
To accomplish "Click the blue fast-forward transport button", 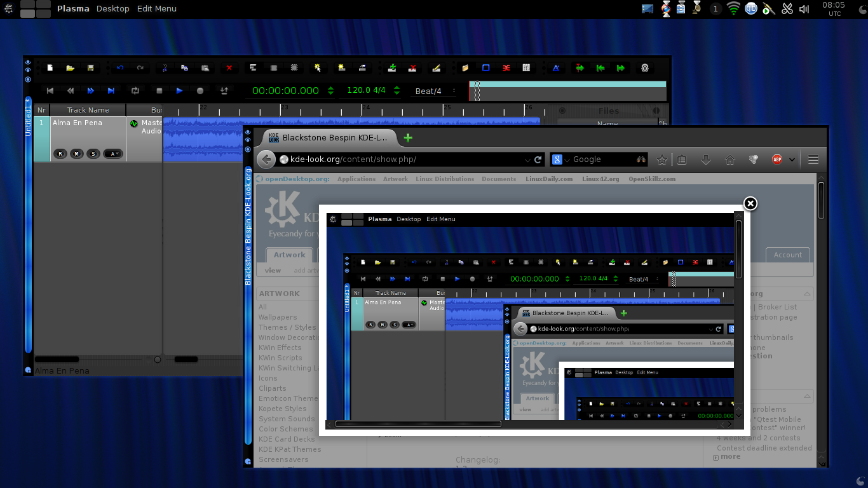I will coord(90,91).
